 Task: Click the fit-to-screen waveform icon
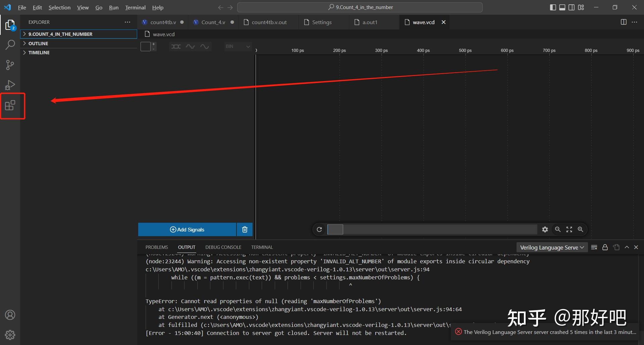[569, 229]
